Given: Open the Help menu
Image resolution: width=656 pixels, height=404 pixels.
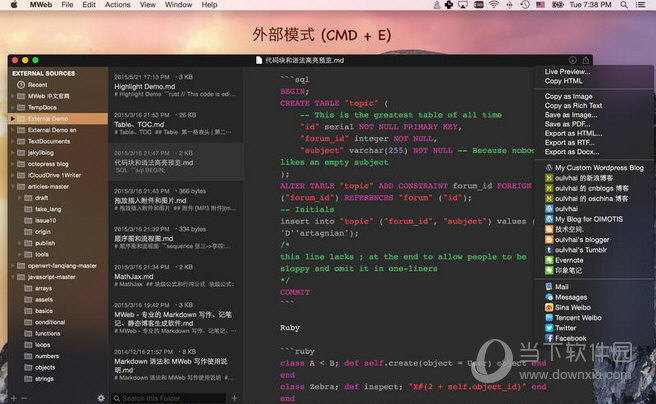Looking at the screenshot, I should pos(209,5).
